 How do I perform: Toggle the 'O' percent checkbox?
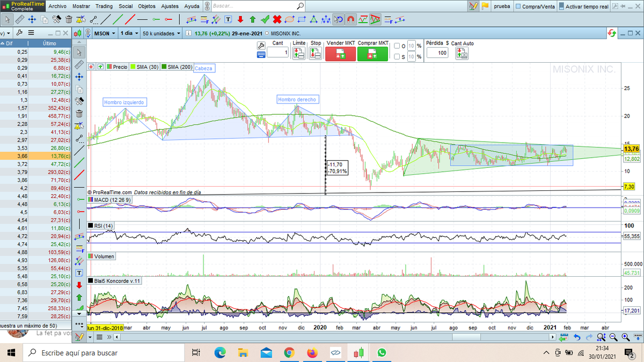point(397,46)
